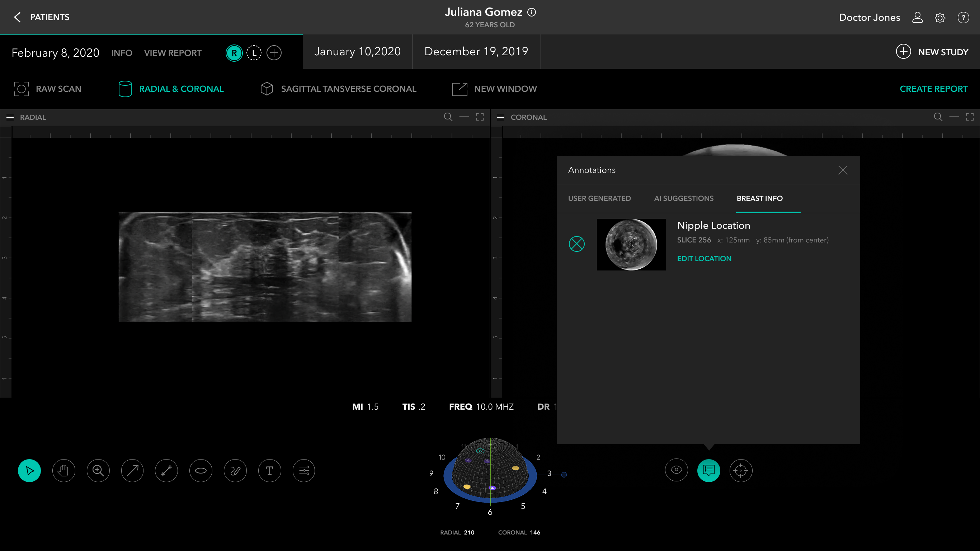Select the zoom magnifier tool
This screenshot has width=980, height=551.
pyautogui.click(x=98, y=471)
